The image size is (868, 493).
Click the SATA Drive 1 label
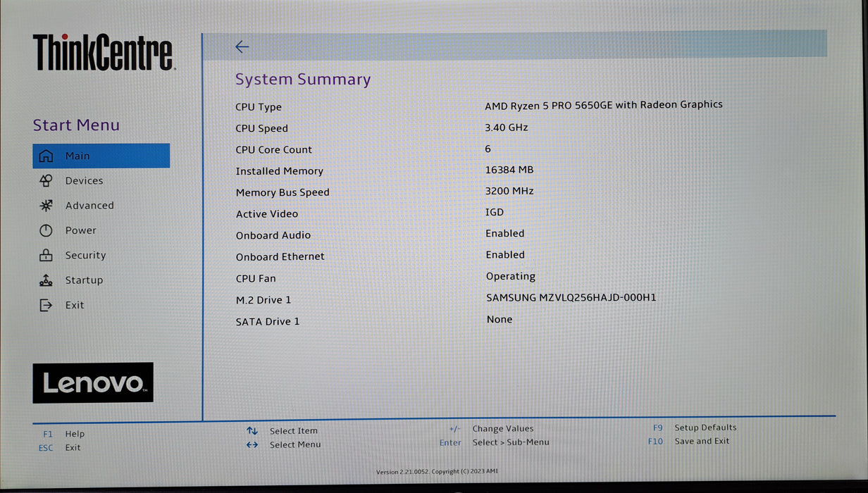pyautogui.click(x=268, y=321)
